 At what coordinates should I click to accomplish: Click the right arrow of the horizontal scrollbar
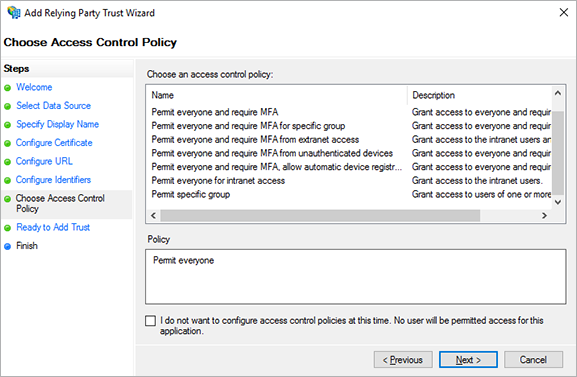point(545,216)
